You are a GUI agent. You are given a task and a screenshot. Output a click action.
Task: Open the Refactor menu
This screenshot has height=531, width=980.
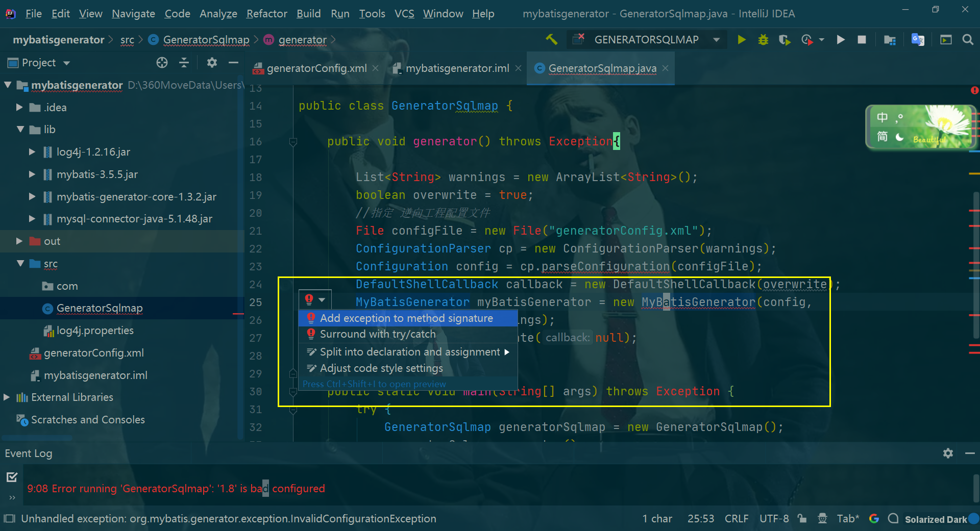pyautogui.click(x=266, y=14)
